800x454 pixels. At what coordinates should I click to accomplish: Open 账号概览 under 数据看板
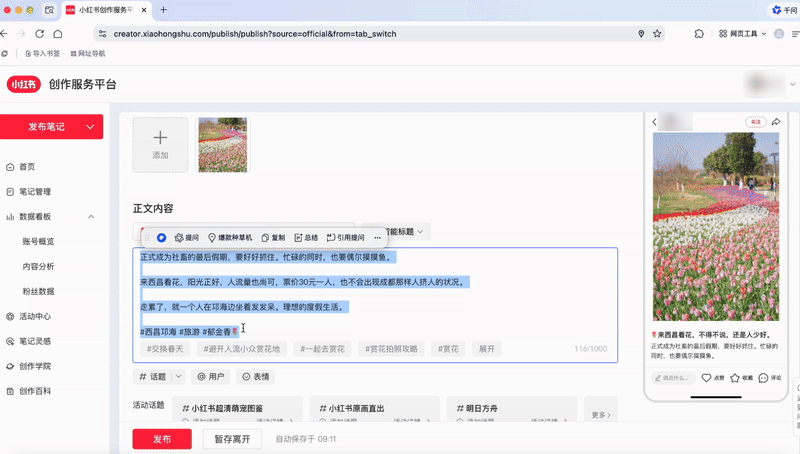[x=38, y=241]
